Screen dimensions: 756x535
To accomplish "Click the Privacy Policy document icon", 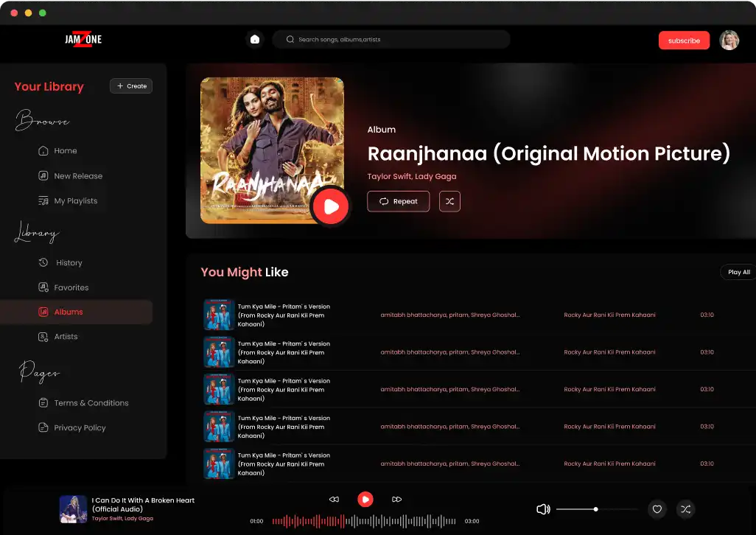I will (43, 427).
